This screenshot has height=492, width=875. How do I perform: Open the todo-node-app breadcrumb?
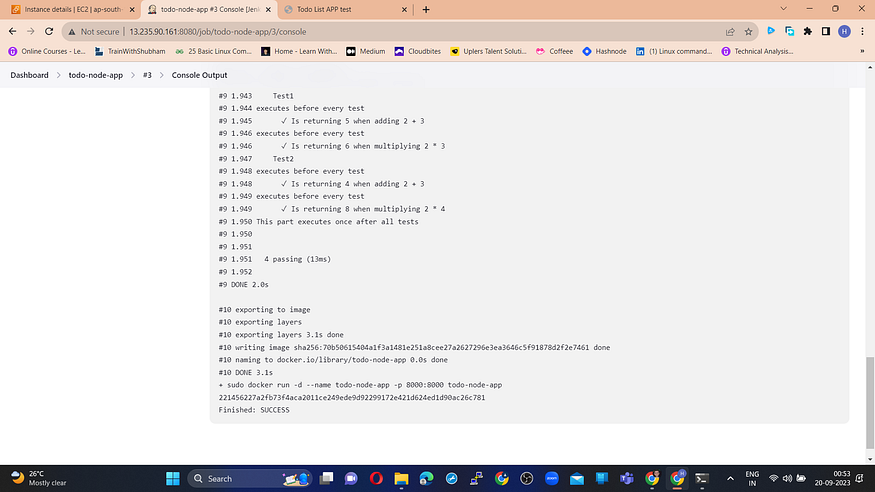(95, 75)
